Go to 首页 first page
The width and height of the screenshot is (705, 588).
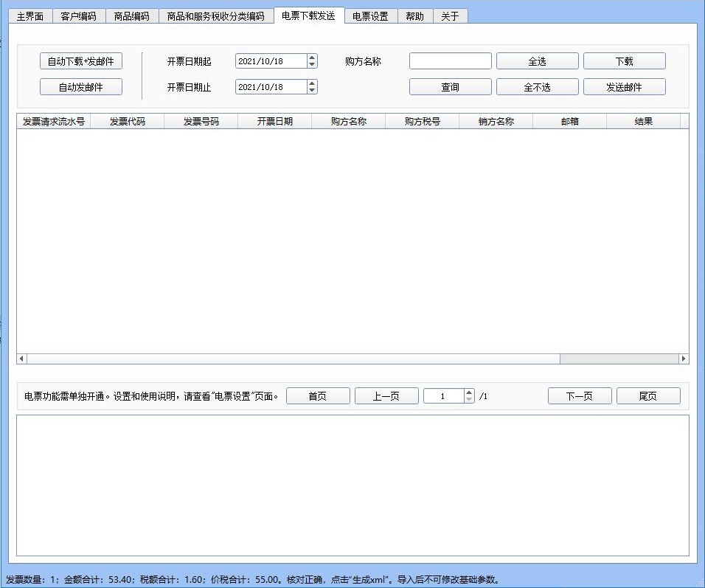point(318,396)
